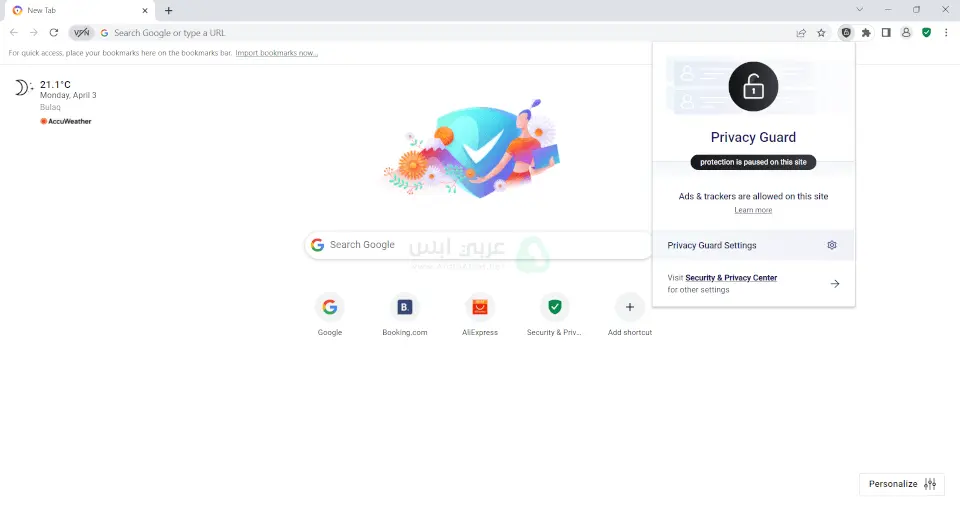
Task: Open the VPN button in address bar
Action: click(81, 33)
